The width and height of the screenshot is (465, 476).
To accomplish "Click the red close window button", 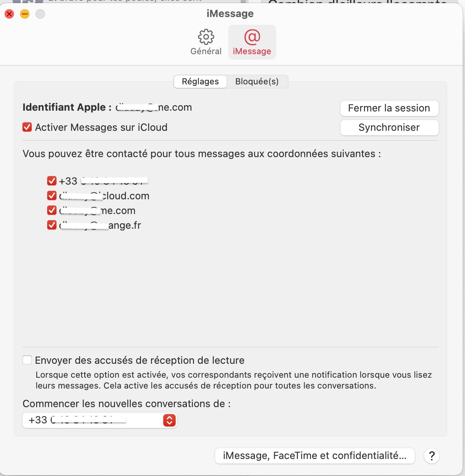I will point(9,14).
